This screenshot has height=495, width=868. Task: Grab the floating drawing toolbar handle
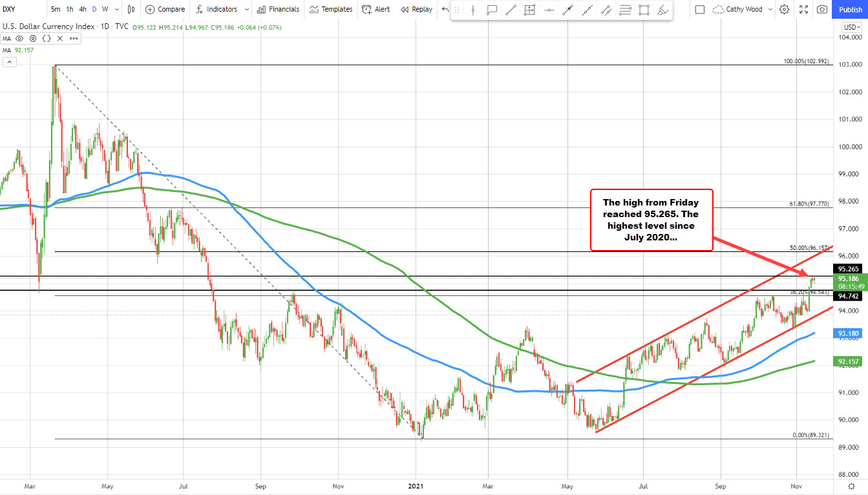(x=457, y=10)
